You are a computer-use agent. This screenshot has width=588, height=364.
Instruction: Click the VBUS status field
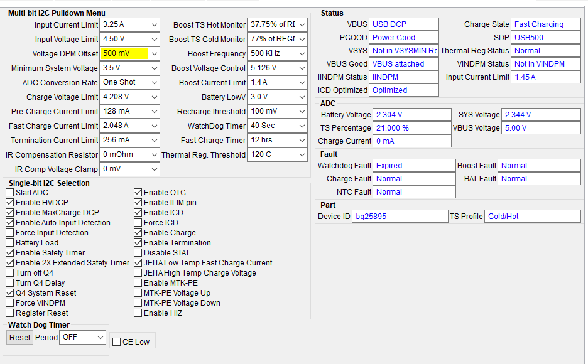[x=404, y=24]
